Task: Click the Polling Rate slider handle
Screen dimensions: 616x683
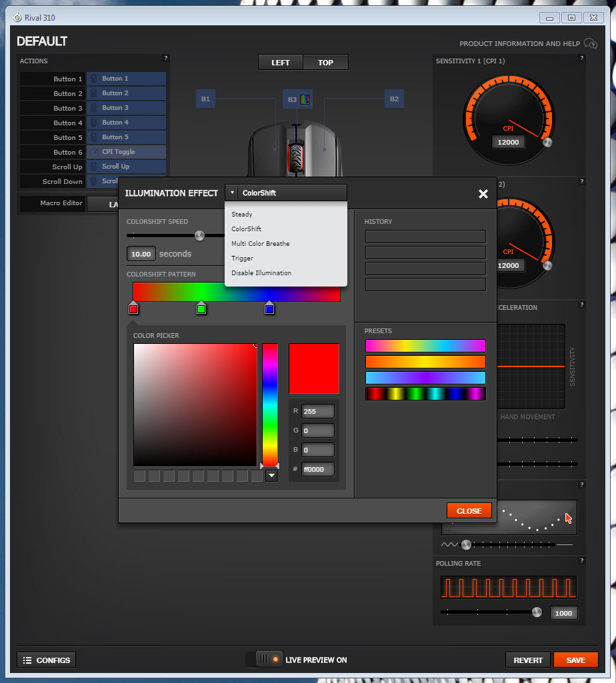Action: [x=537, y=612]
